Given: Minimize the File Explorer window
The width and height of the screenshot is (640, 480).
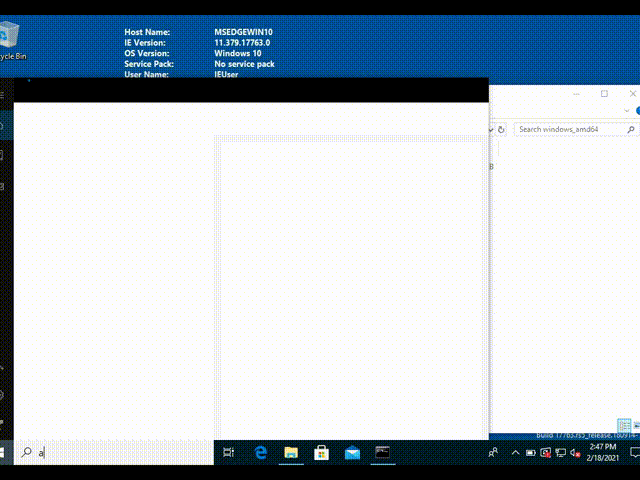Looking at the screenshot, I should tap(576, 93).
